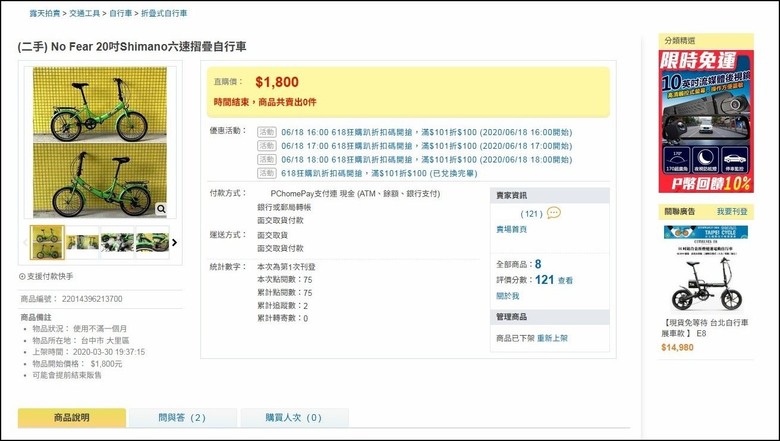Screen dimensions: 780x441
Task: Select second gallery thumbnail
Action: tap(83, 243)
